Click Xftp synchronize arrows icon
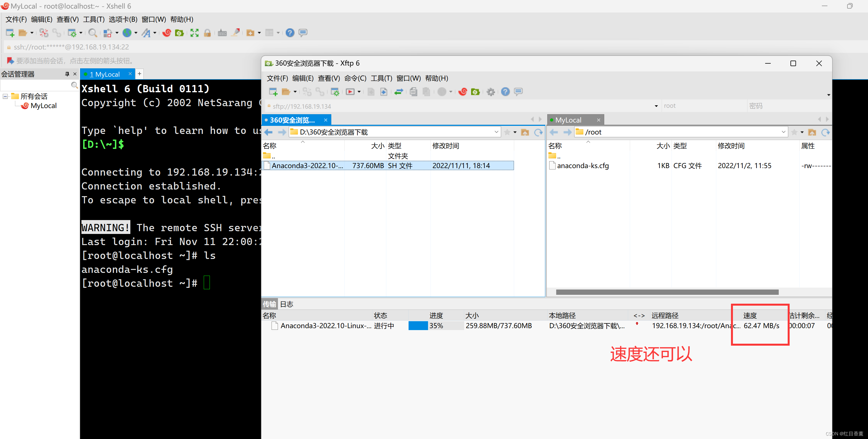Viewport: 868px width, 439px height. click(399, 92)
